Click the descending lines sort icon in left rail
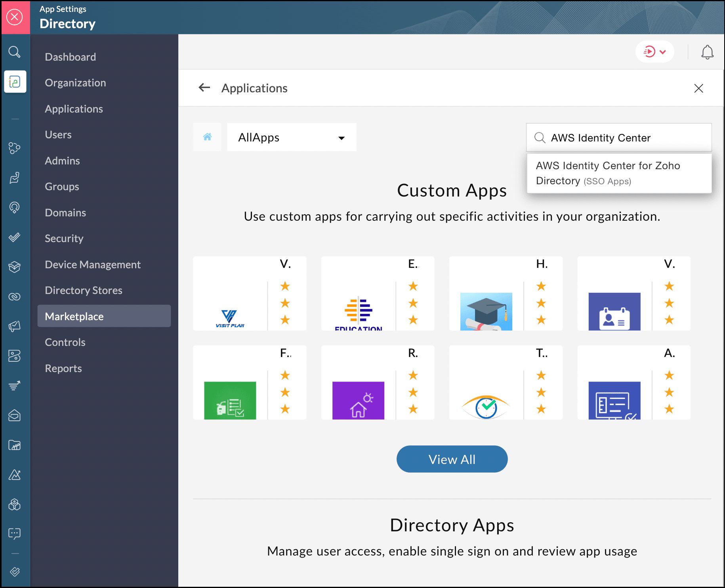The height and width of the screenshot is (588, 725). [x=15, y=386]
